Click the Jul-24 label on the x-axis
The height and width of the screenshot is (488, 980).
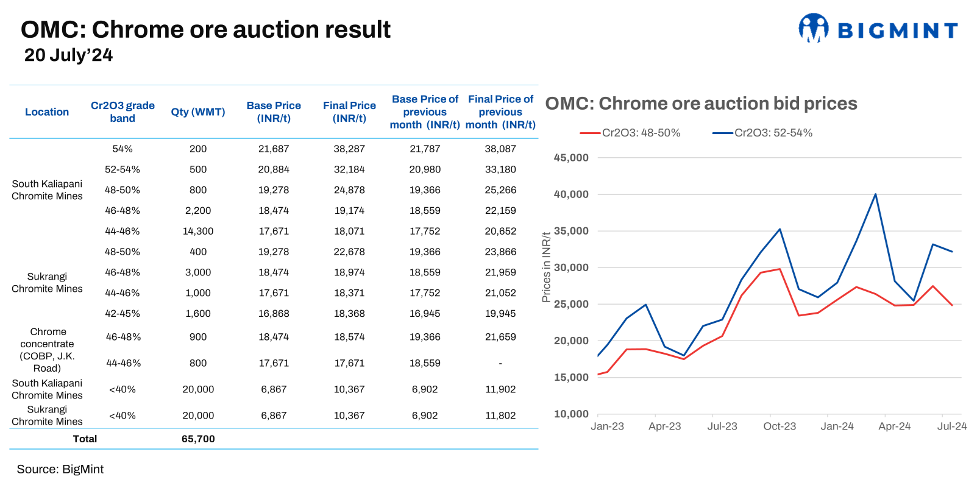(x=951, y=426)
